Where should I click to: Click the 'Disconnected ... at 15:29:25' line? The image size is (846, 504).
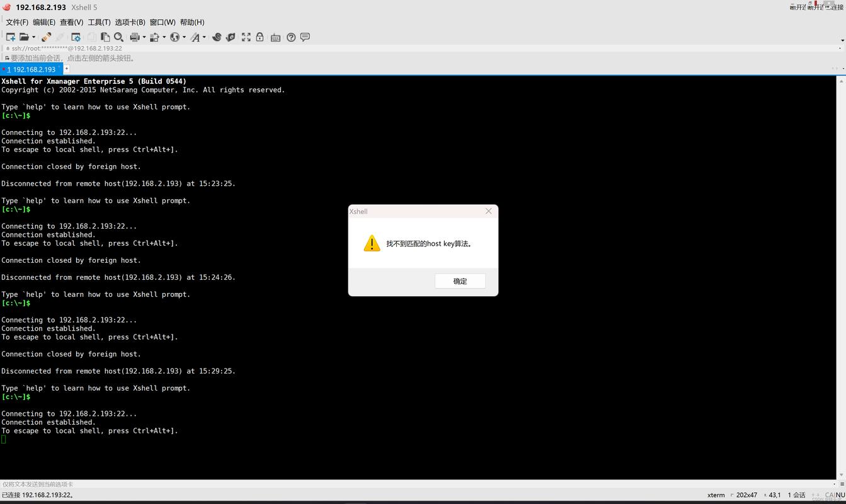coord(118,371)
